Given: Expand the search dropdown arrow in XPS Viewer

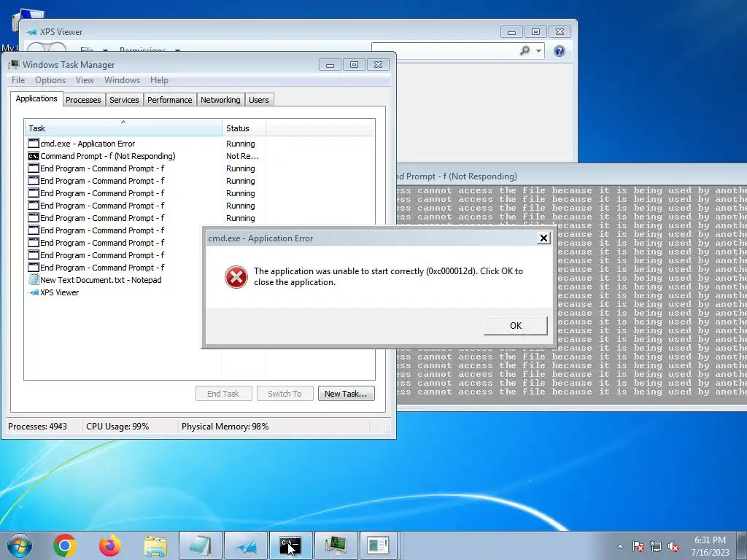Looking at the screenshot, I should click(539, 51).
